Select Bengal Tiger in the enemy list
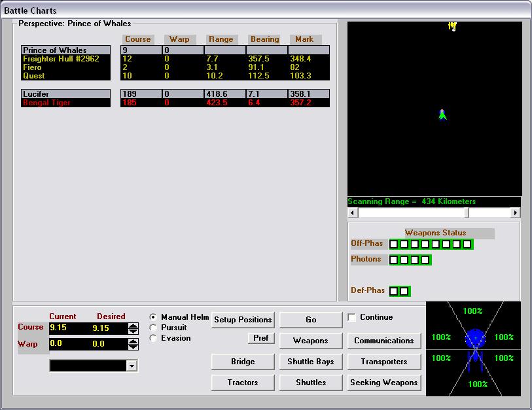Screen dimensions: 532x410 pos(66,103)
